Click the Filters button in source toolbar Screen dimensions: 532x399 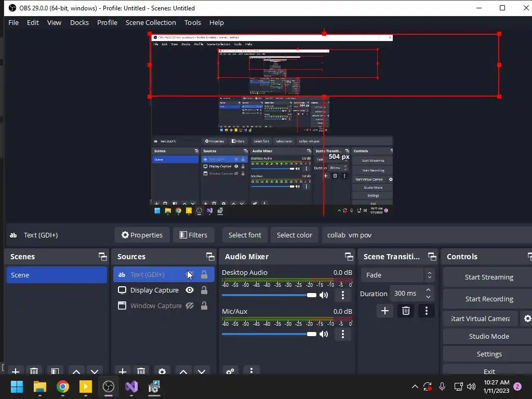pos(193,235)
